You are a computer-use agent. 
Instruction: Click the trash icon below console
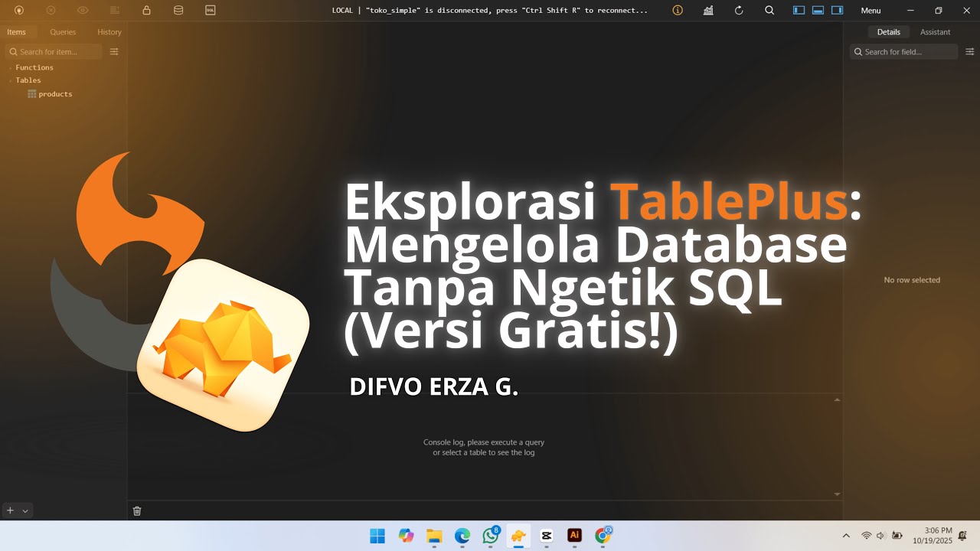coord(137,510)
